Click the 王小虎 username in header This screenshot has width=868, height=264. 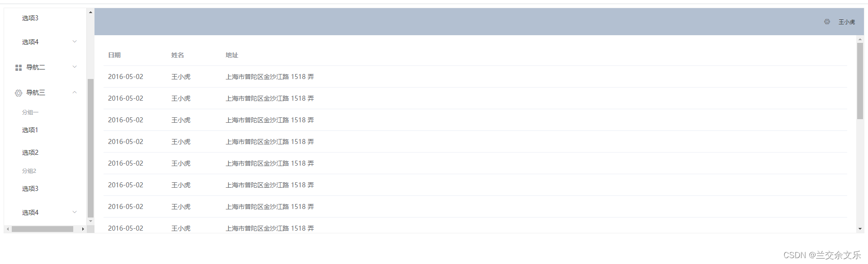pos(847,22)
